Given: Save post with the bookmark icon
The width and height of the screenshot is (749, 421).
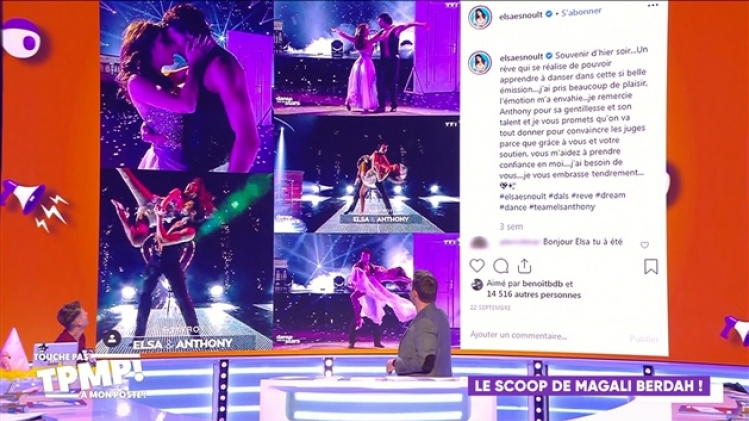Looking at the screenshot, I should [651, 267].
